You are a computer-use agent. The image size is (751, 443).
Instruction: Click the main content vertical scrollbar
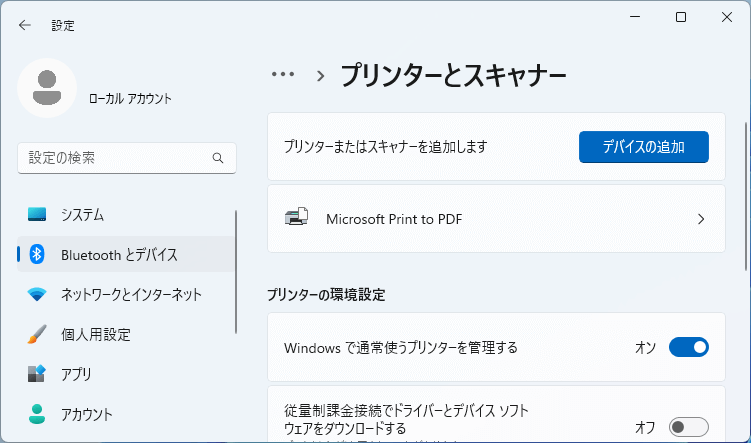pos(745,190)
